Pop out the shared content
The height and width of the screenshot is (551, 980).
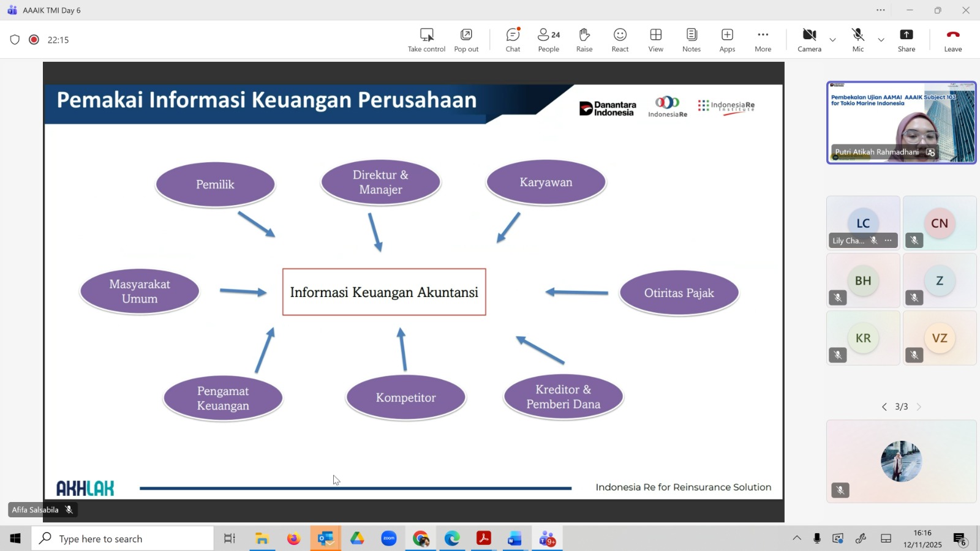(466, 40)
